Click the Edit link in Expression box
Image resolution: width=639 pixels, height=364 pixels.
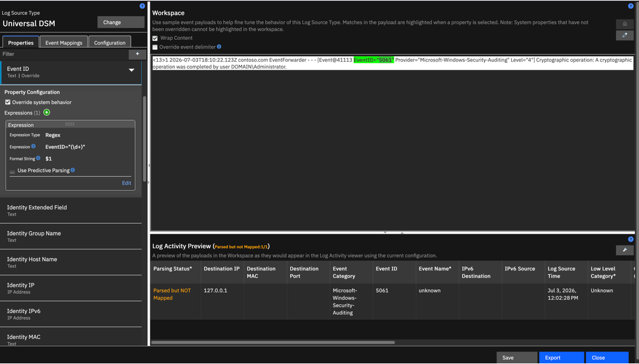(x=126, y=183)
